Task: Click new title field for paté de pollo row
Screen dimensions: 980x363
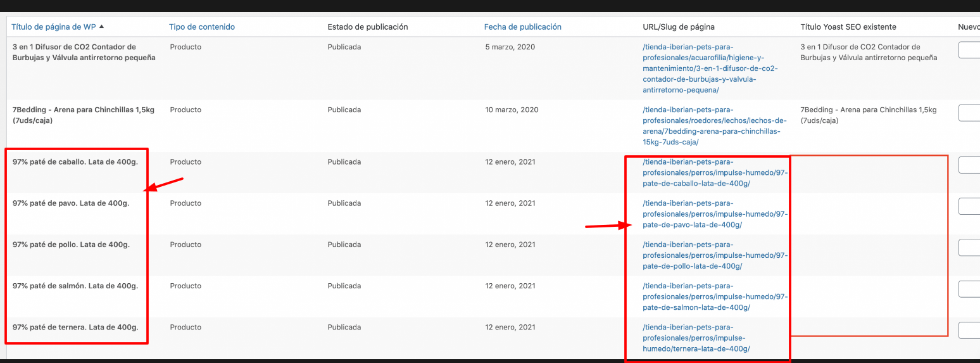Action: tap(969, 248)
